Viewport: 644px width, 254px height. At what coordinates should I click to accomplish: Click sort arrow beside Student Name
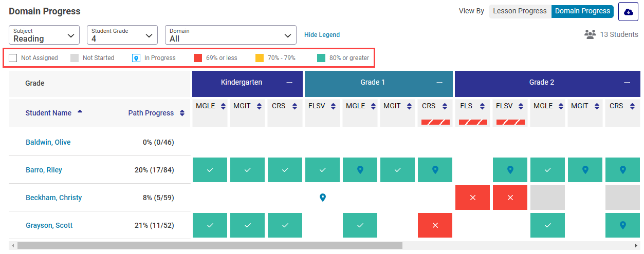[80, 111]
